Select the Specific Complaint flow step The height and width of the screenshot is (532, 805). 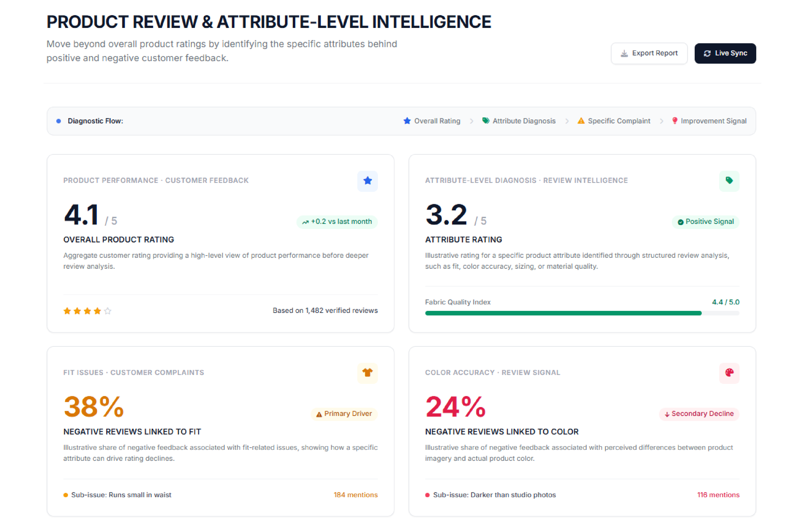click(x=614, y=121)
